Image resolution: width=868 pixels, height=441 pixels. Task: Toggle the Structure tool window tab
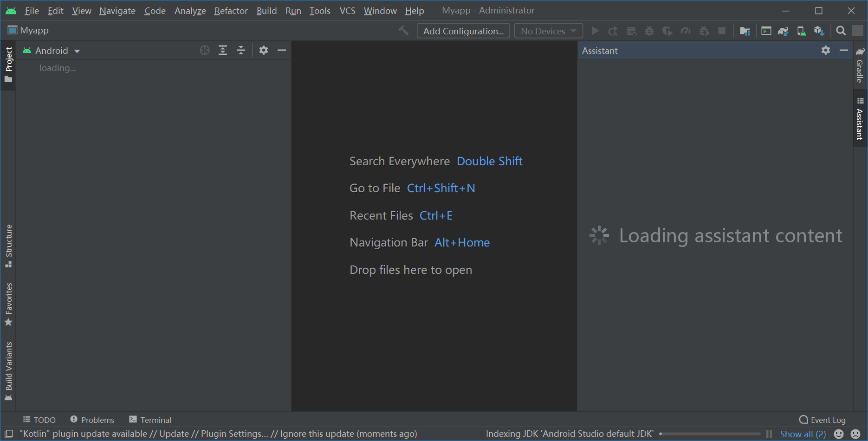point(8,246)
